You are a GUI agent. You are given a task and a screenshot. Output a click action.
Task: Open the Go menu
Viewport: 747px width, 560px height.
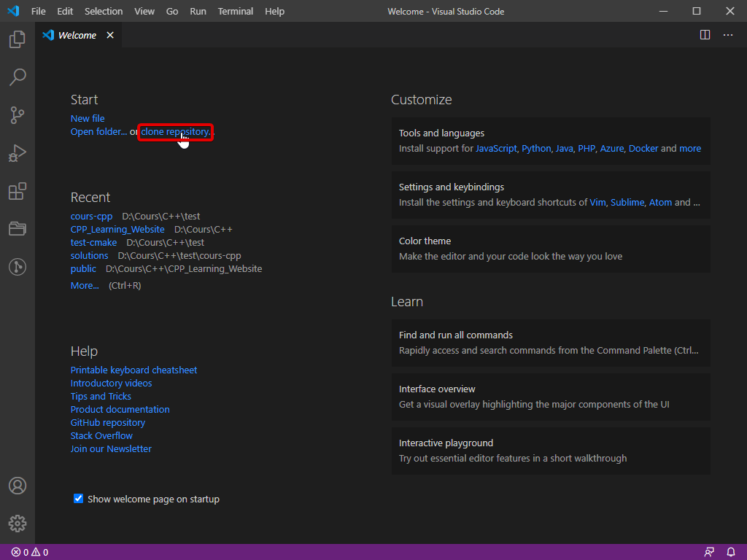[x=172, y=11]
